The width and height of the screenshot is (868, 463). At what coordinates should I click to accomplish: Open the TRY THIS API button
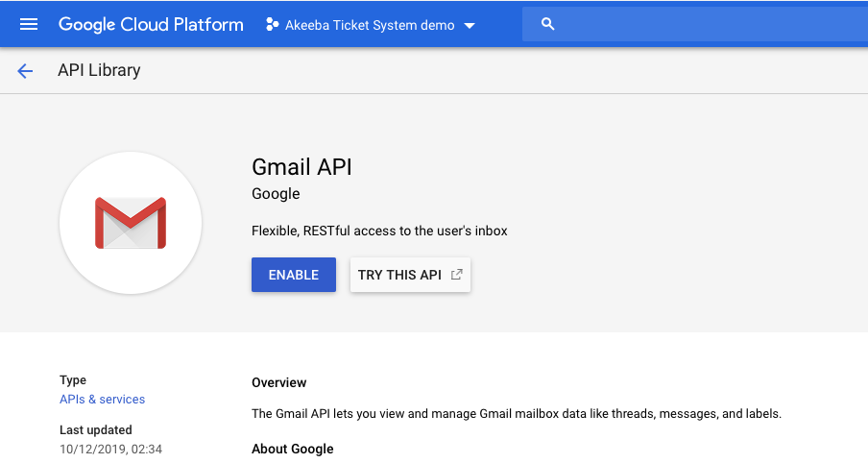tap(410, 275)
